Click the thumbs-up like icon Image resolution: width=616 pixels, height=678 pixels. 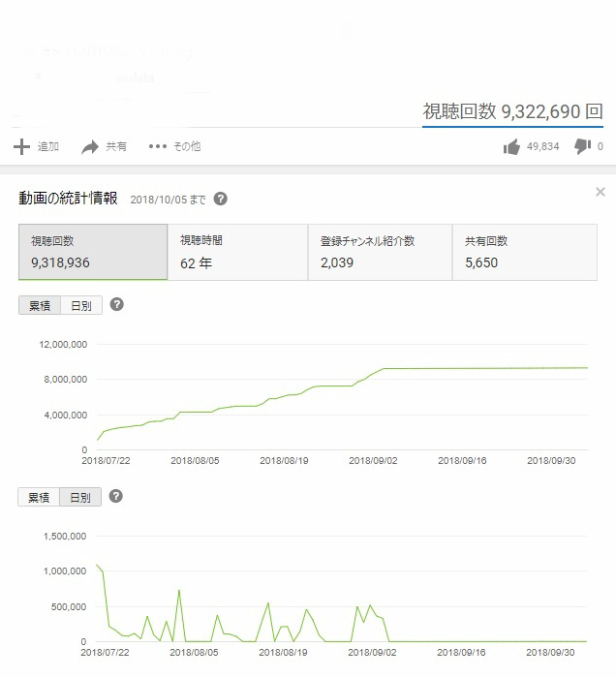point(511,147)
